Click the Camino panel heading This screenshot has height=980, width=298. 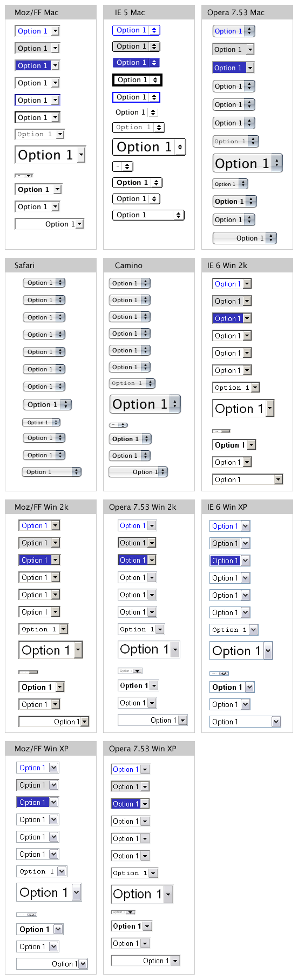pos(128,265)
